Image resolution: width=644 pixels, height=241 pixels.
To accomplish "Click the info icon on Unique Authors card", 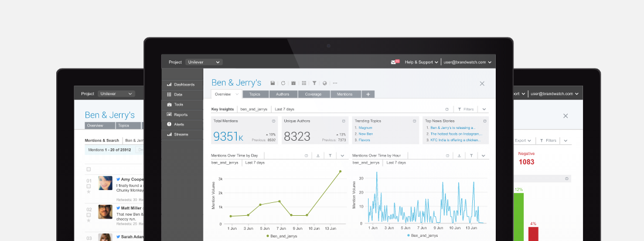I will click(344, 121).
